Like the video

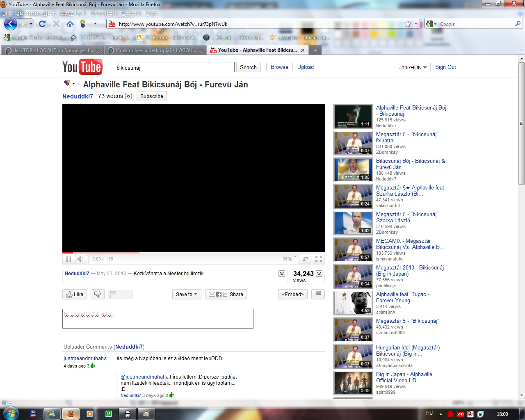[74, 294]
